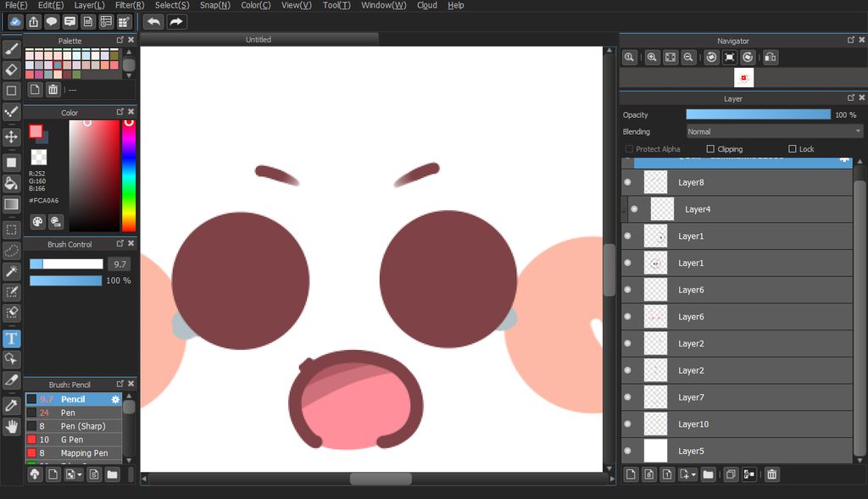Click the pink foreground color swatch
This screenshot has height=499, width=868.
36,131
